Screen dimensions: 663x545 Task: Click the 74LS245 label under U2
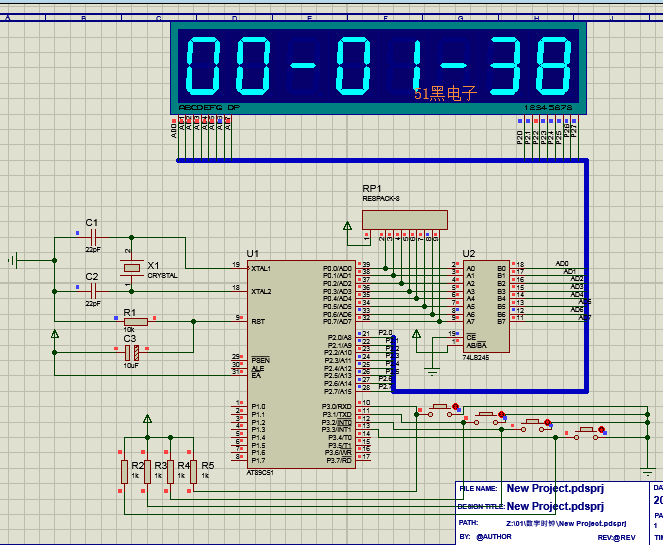tap(475, 358)
